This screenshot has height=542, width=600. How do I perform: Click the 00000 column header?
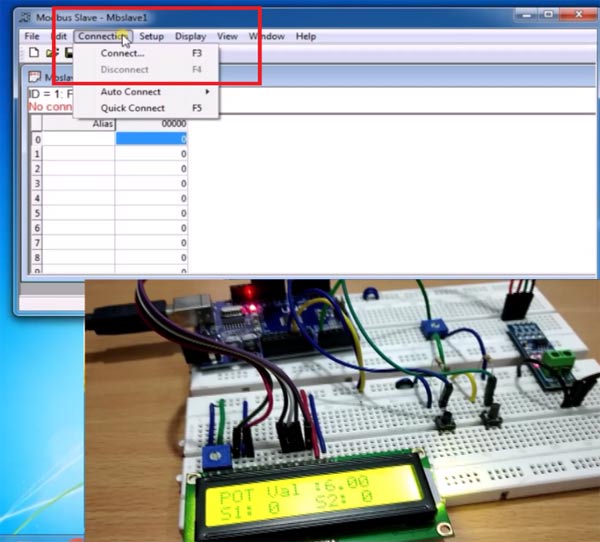click(151, 124)
